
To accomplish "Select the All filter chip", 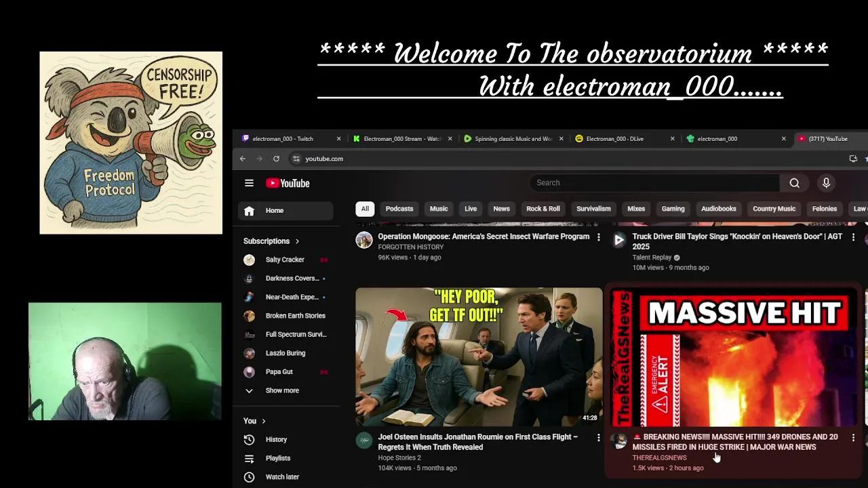I will tap(365, 209).
